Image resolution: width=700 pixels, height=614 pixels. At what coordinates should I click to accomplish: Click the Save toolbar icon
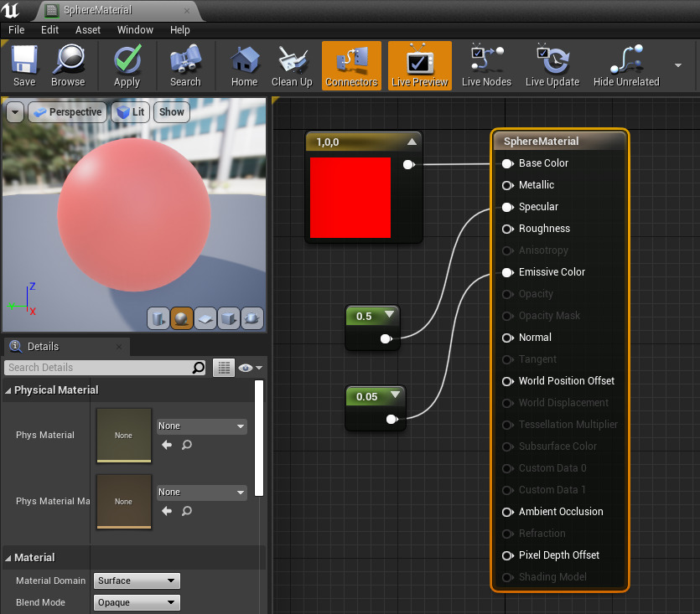pyautogui.click(x=24, y=65)
